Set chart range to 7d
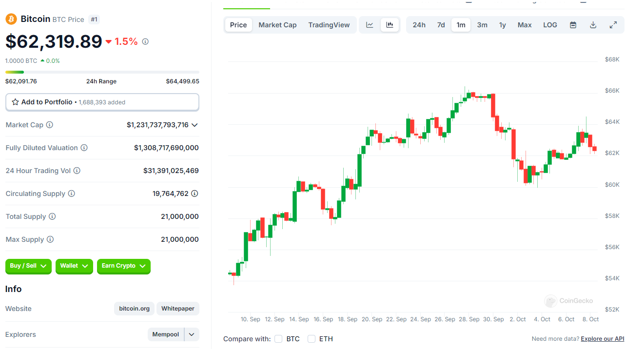The image size is (644, 351). point(441,25)
